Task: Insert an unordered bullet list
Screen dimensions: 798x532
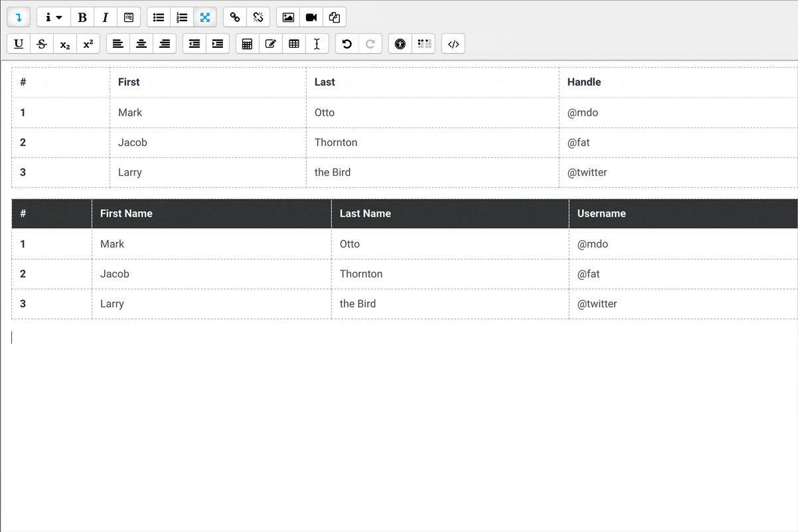Action: (x=159, y=17)
